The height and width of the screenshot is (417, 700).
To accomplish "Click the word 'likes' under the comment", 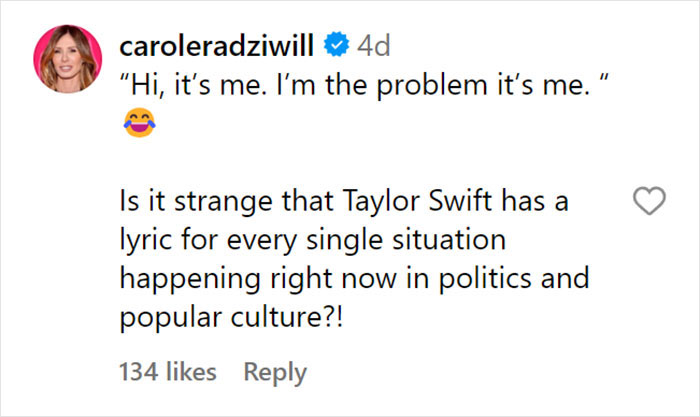I will coord(190,372).
